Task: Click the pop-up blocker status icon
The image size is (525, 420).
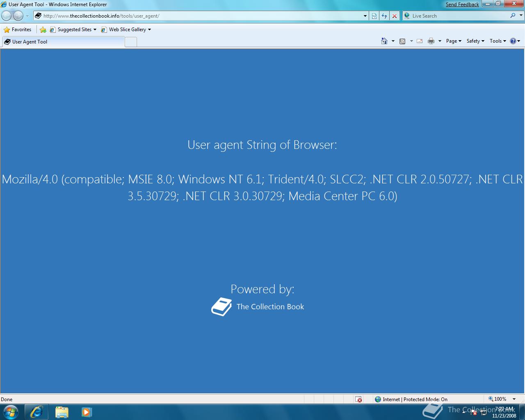Action: (358, 399)
